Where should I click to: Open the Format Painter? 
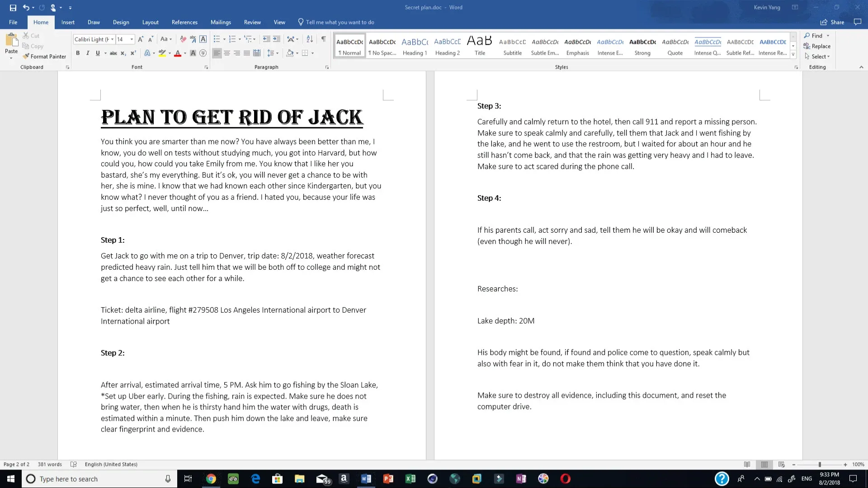click(44, 56)
